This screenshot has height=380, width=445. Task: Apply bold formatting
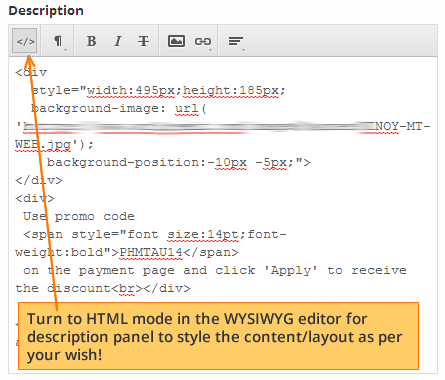(x=91, y=41)
